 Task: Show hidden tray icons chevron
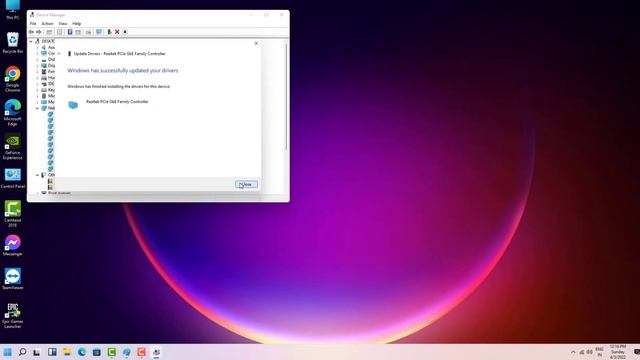tap(573, 352)
